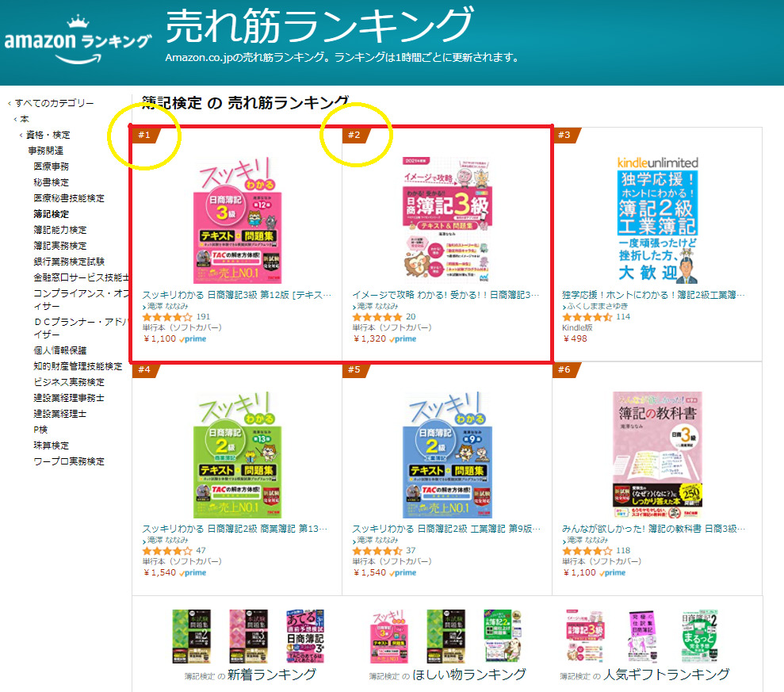Image resolution: width=784 pixels, height=692 pixels.
Task: Click the star rating of the #3 Kindle book
Action: pyautogui.click(x=587, y=317)
